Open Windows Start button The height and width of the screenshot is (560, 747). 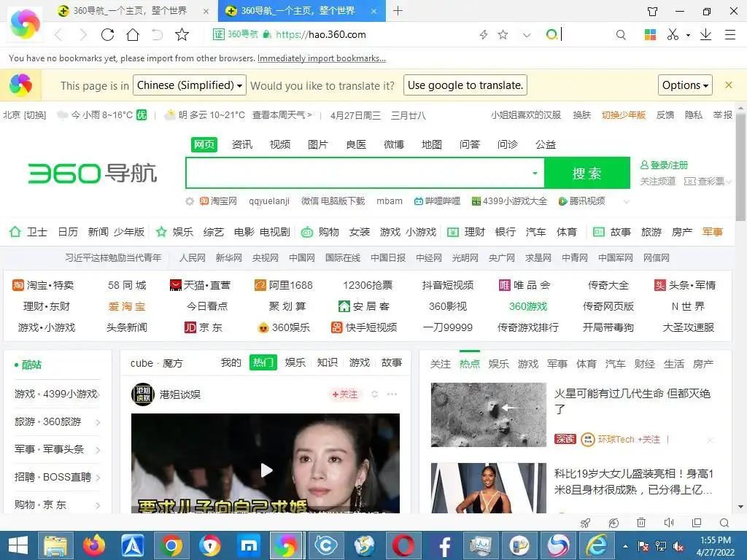[18, 545]
